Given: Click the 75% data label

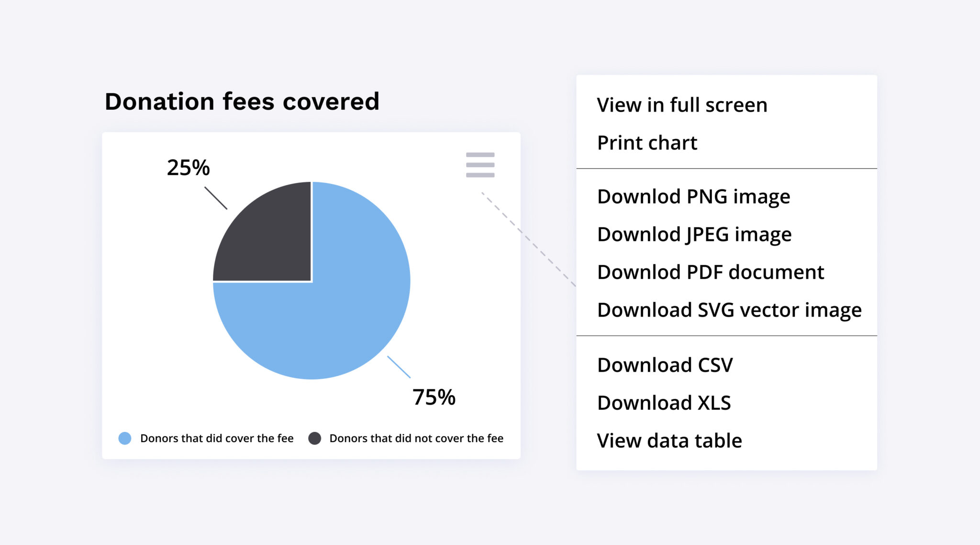Looking at the screenshot, I should (x=434, y=397).
